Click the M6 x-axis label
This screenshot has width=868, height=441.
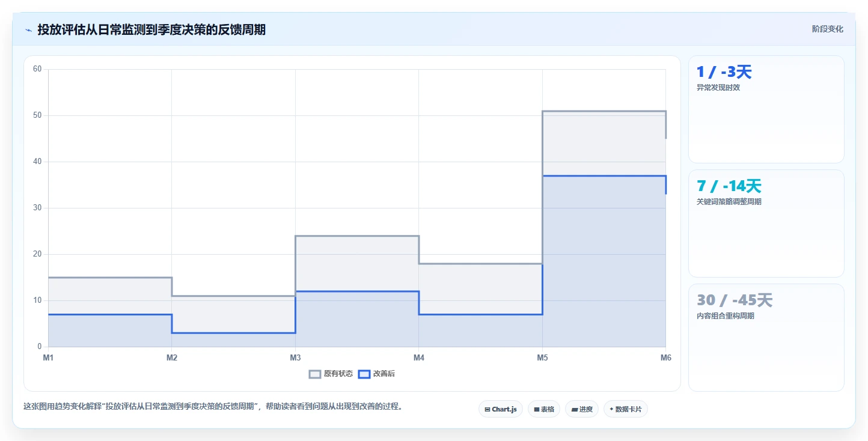click(665, 358)
